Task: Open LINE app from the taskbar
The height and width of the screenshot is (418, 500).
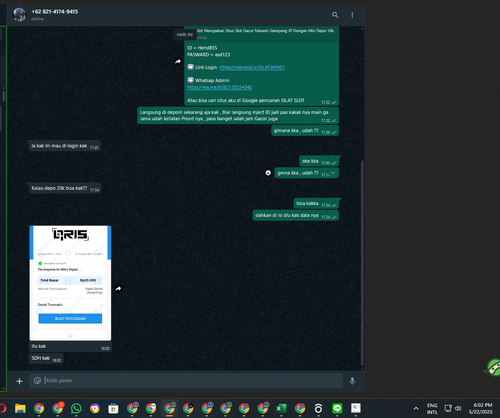Action: pyautogui.click(x=337, y=408)
